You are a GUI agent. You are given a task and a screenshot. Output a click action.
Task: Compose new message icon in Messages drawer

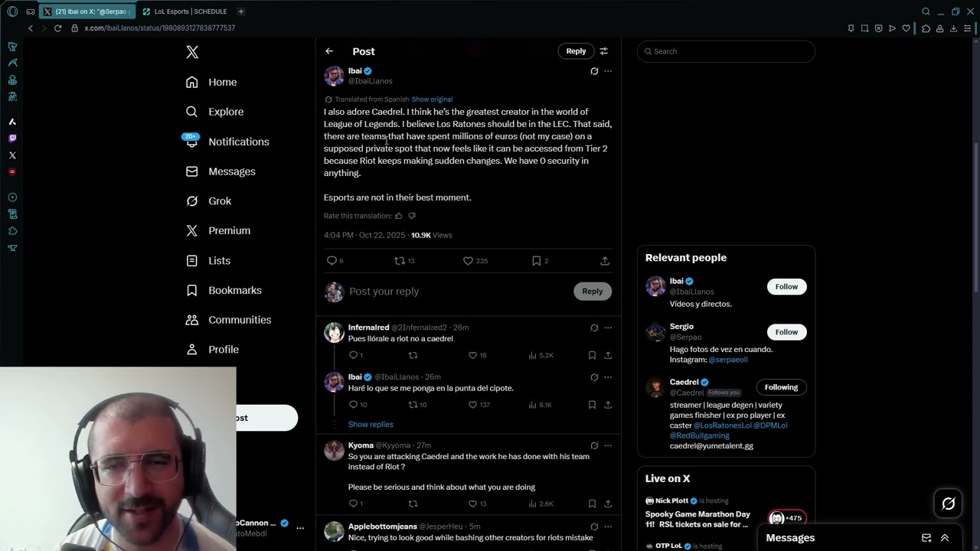pyautogui.click(x=926, y=538)
